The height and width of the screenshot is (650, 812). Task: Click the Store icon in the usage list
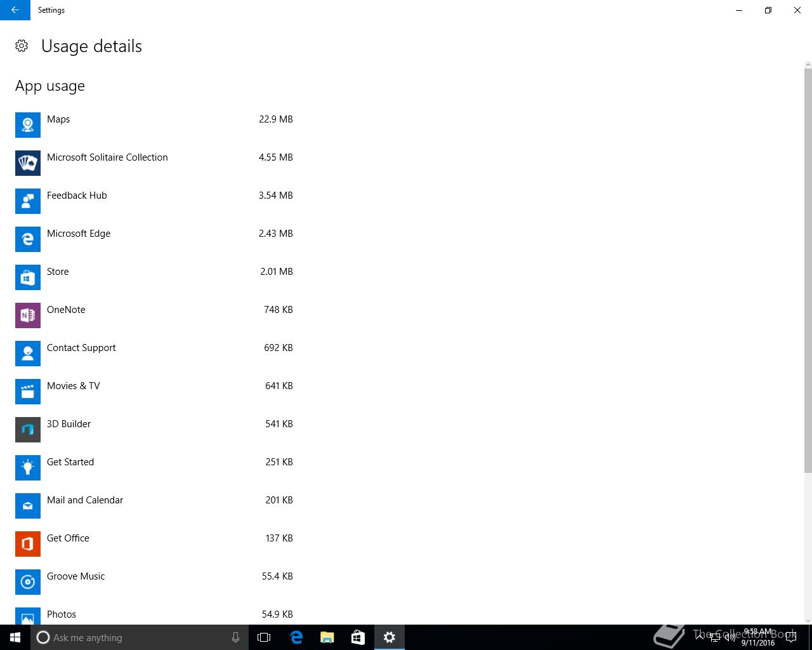pos(28,277)
